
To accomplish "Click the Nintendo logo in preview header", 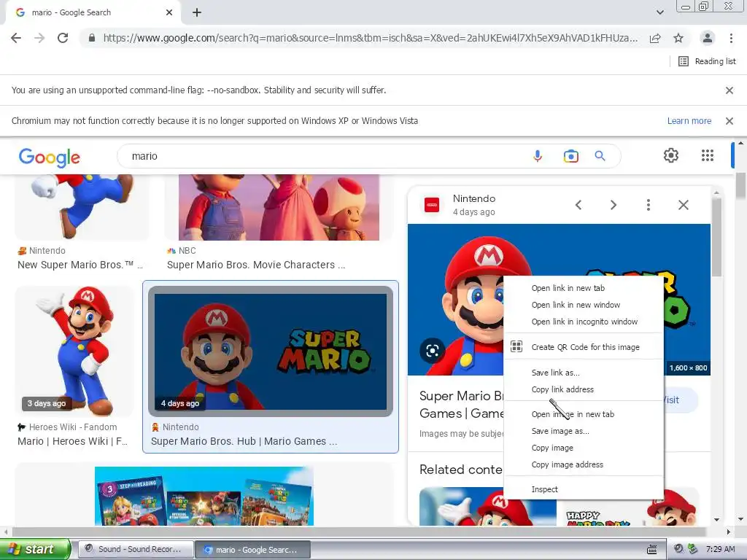I will tap(432, 205).
